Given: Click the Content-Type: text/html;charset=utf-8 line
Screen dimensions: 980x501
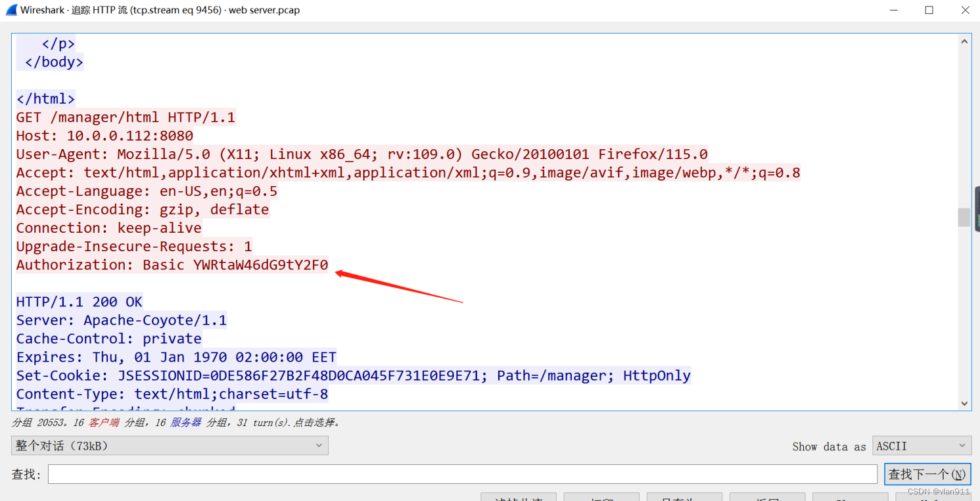Looking at the screenshot, I should click(172, 394).
